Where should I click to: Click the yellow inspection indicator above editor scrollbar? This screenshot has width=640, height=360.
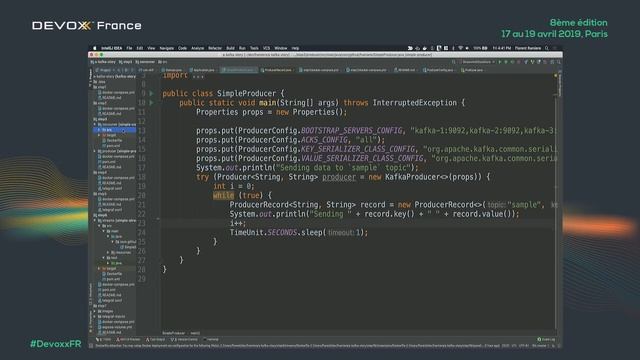[556, 76]
